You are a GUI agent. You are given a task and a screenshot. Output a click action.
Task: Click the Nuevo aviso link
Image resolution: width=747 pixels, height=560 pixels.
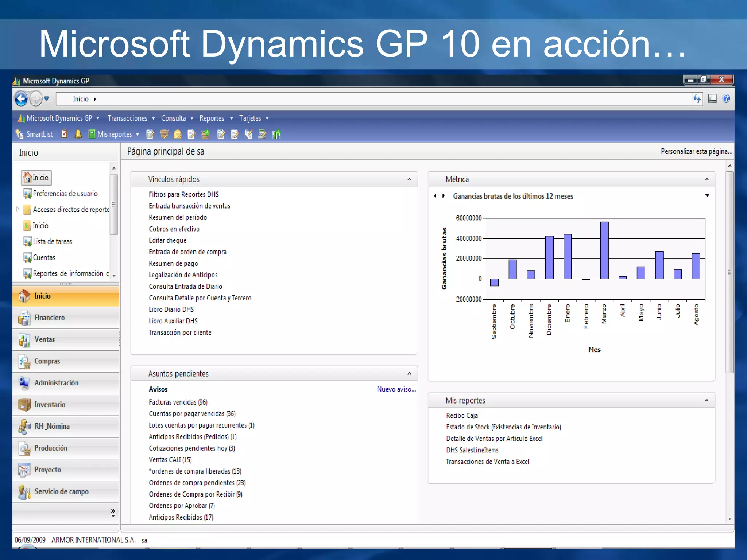click(x=396, y=389)
